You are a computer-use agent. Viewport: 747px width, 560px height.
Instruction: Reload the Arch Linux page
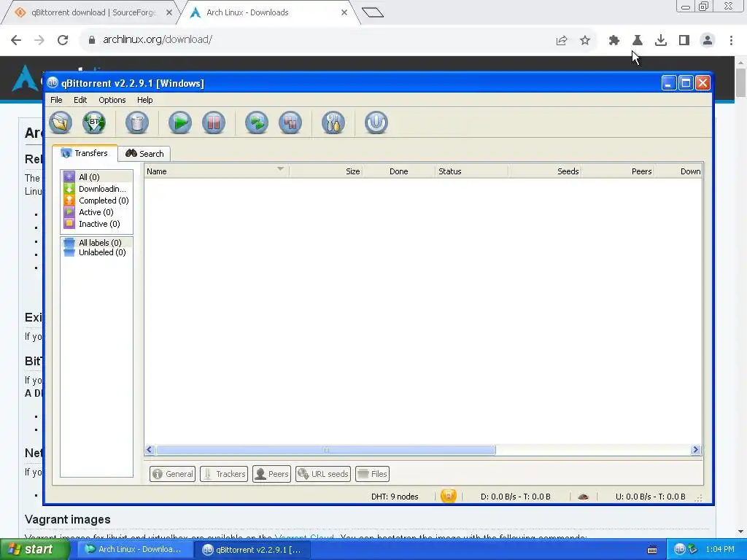63,40
